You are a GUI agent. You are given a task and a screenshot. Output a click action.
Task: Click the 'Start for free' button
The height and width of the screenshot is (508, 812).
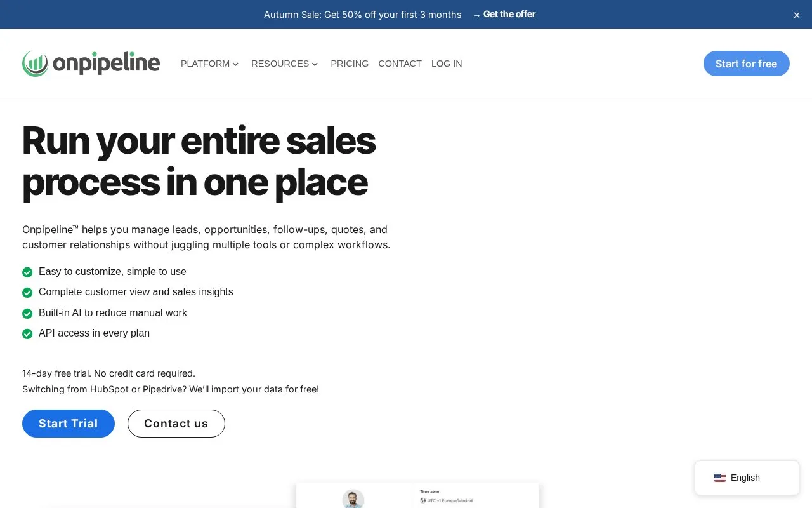(x=747, y=63)
